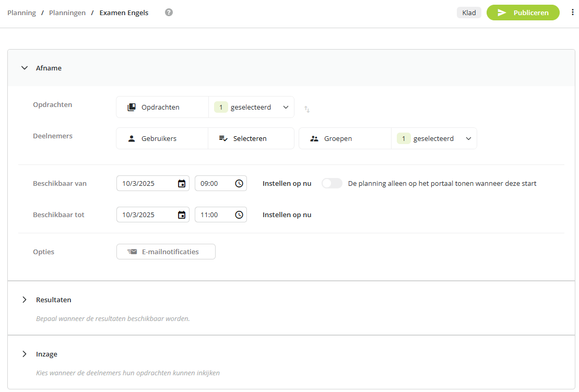Open clock picker for Beschikbaar van time

pos(239,183)
